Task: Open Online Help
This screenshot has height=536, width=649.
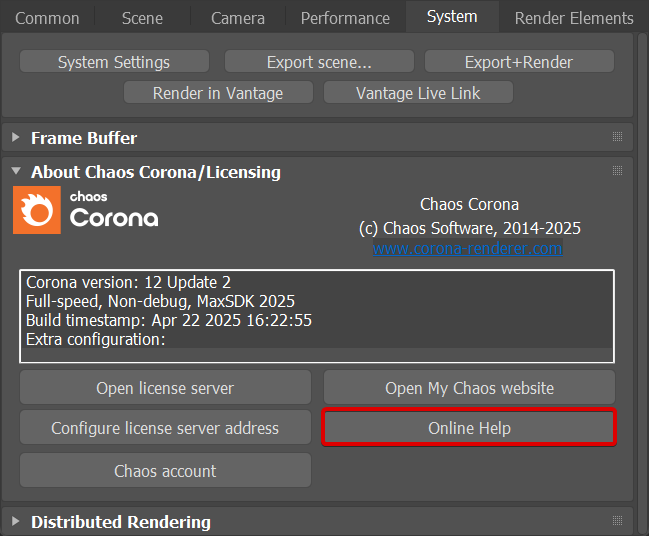Action: tap(469, 428)
